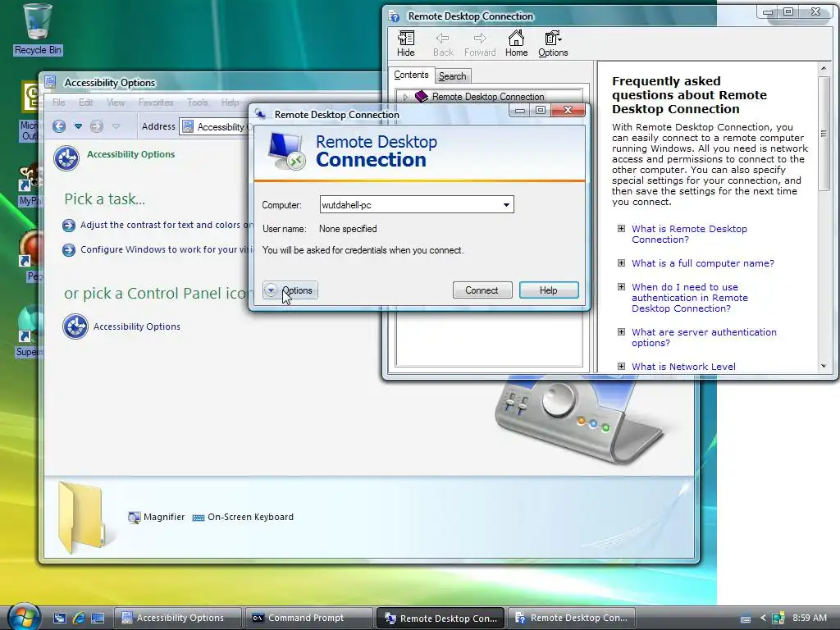Click the Forward arrow in help toolbar
Viewport: 840px width, 630px height.
(x=480, y=43)
